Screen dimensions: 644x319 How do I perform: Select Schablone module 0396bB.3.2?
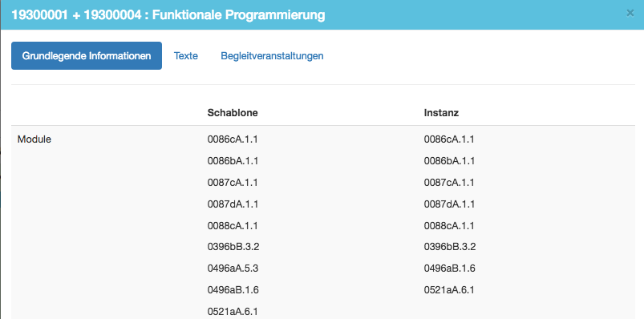(x=233, y=247)
